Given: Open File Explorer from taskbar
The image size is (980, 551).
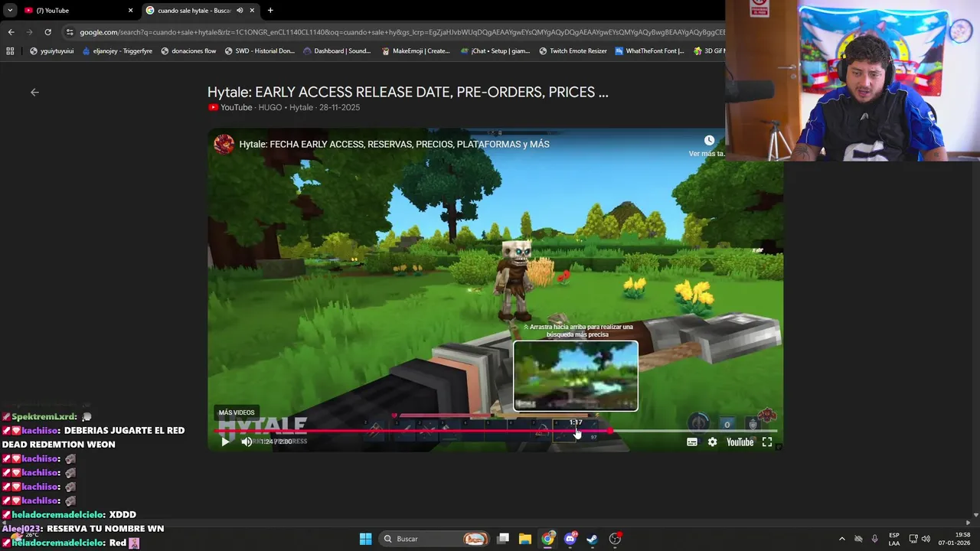Looking at the screenshot, I should point(525,539).
